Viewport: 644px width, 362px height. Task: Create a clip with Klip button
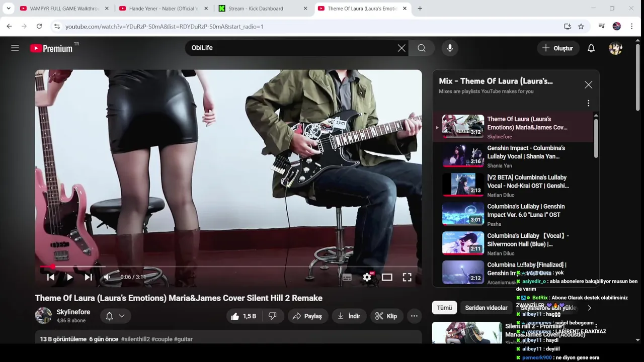tap(386, 316)
